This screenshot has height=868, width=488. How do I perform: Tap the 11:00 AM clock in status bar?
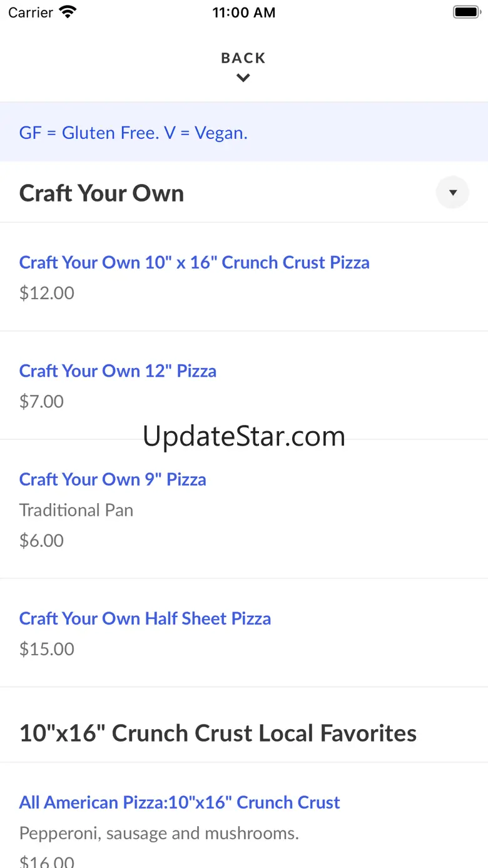coord(243,13)
